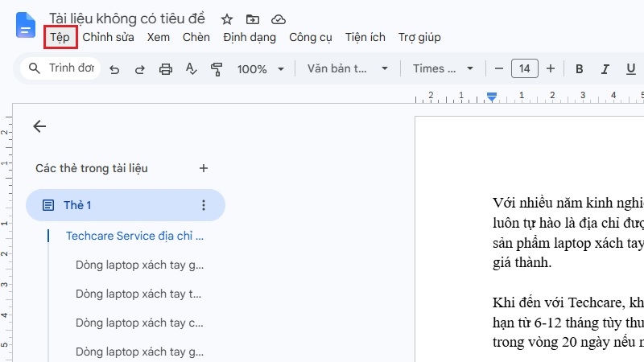Rename title Tài liệu không có tiêu đề
The width and height of the screenshot is (644, 362).
pos(127,19)
